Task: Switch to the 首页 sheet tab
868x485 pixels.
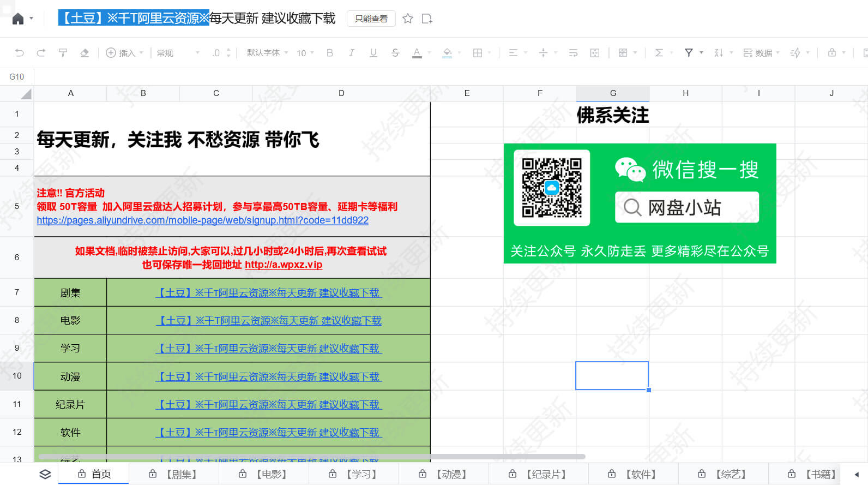Action: 94,474
